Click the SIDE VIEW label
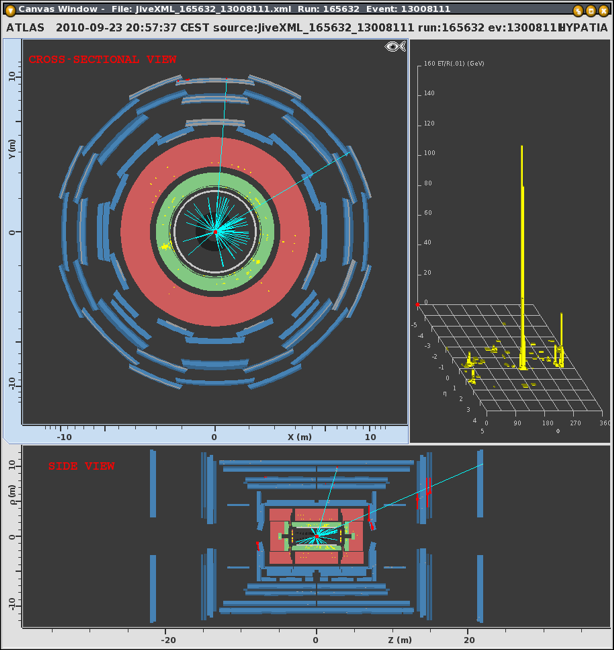This screenshot has width=614, height=650. coord(82,466)
